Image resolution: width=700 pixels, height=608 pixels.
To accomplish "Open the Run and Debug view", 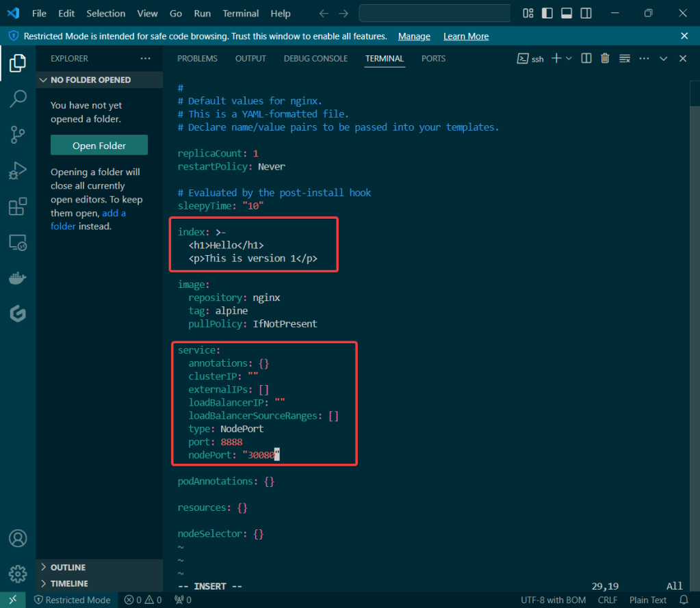I will (18, 170).
